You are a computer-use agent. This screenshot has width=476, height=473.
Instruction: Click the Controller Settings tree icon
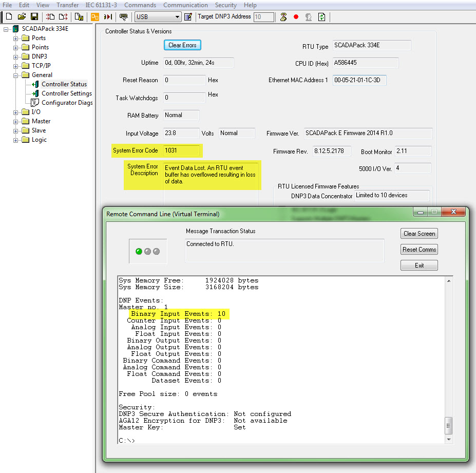coord(35,93)
